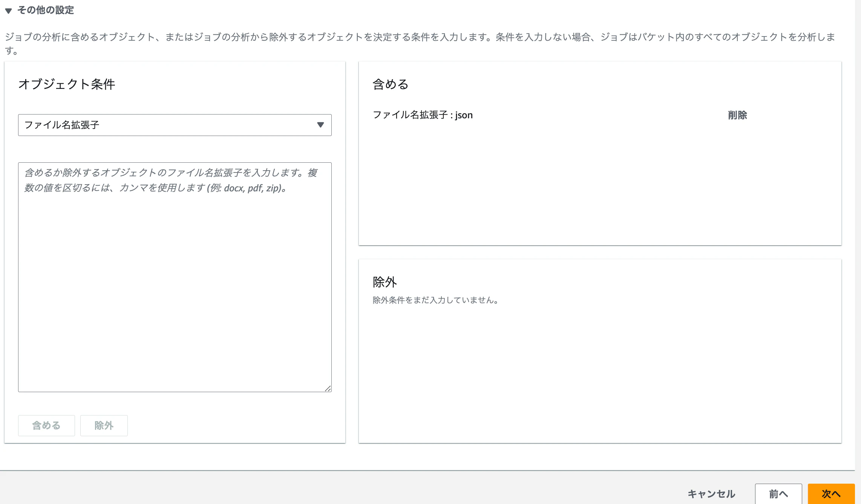Click キャンセル to cancel the job
The image size is (861, 504).
(711, 494)
